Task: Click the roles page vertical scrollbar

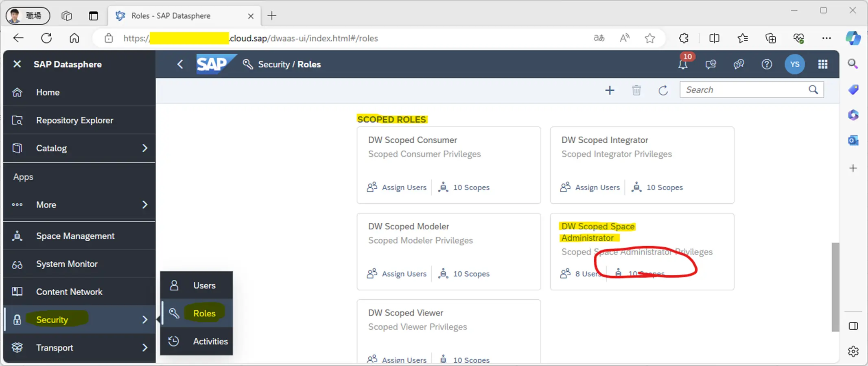Action: point(835,287)
